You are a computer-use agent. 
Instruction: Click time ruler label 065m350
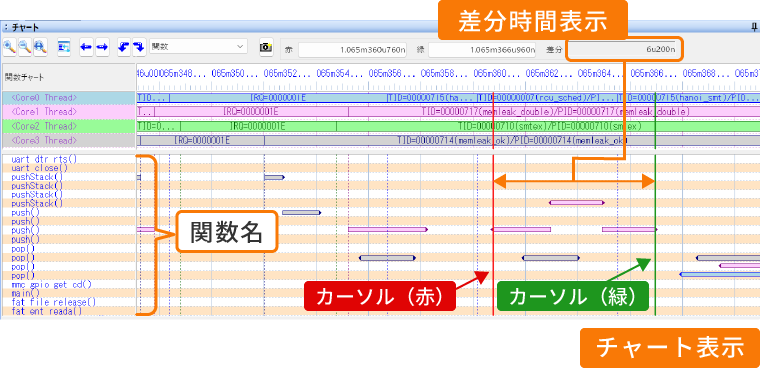(235, 74)
